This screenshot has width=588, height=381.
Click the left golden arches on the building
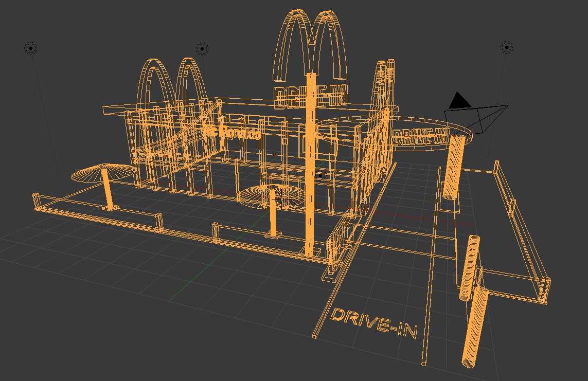172,82
